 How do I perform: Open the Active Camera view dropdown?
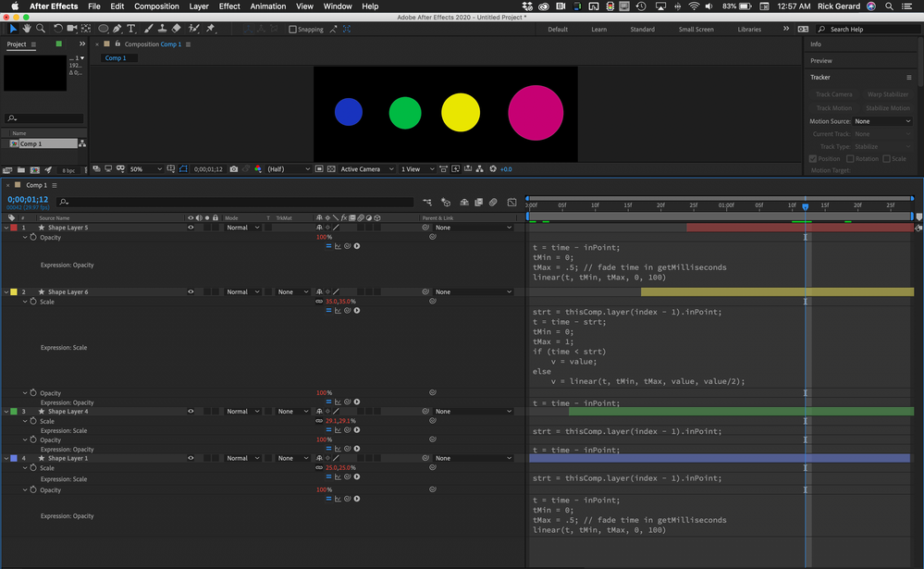(363, 169)
